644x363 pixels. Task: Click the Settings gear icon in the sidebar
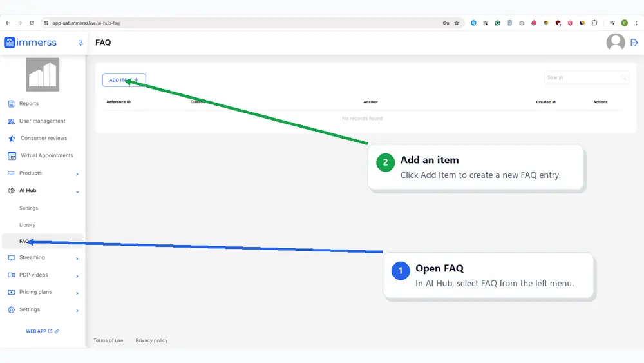(x=11, y=309)
